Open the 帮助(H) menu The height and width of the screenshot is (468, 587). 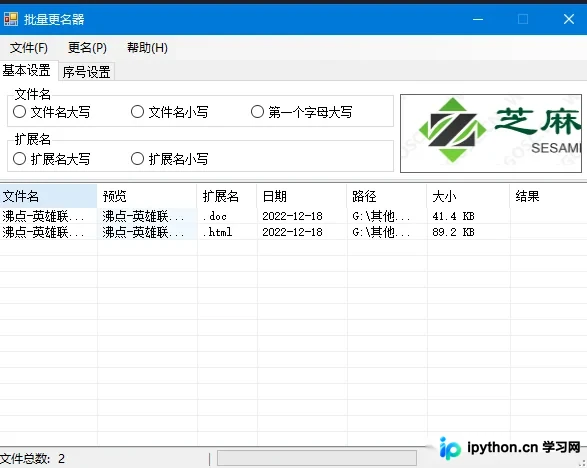(147, 48)
